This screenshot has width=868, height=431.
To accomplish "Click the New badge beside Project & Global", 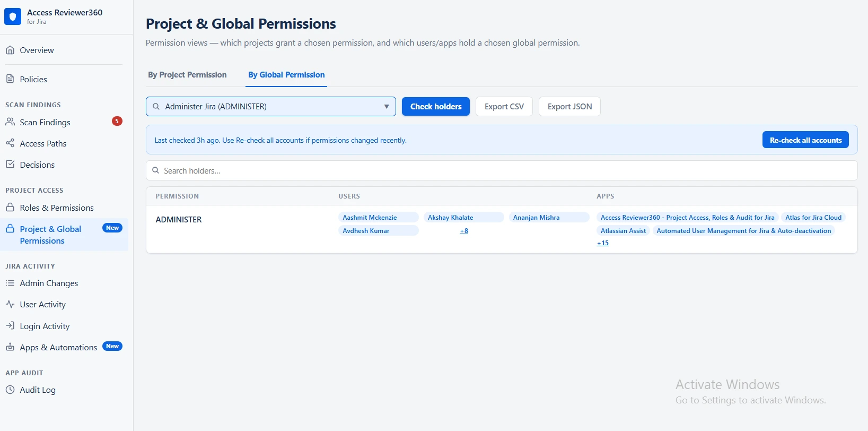I will pos(112,228).
